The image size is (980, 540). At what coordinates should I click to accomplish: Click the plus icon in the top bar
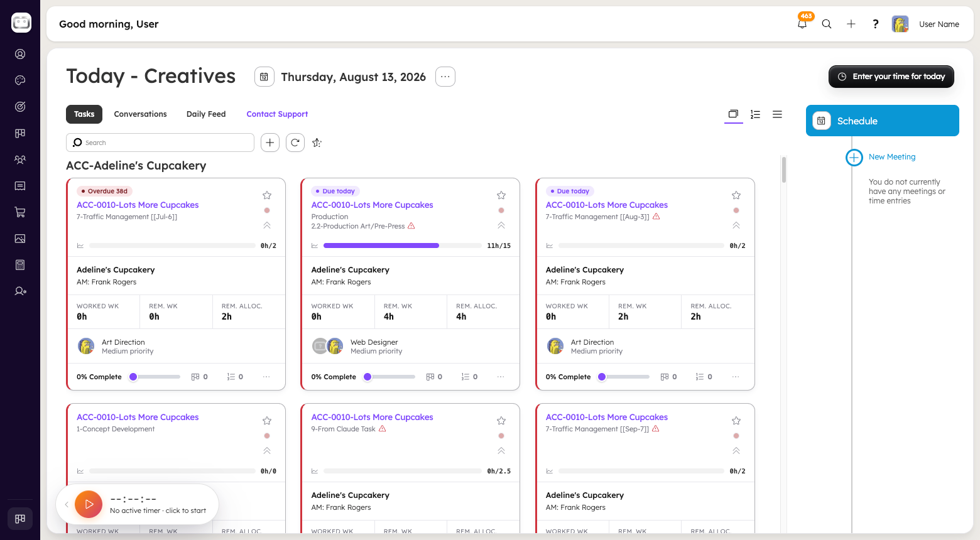click(851, 24)
